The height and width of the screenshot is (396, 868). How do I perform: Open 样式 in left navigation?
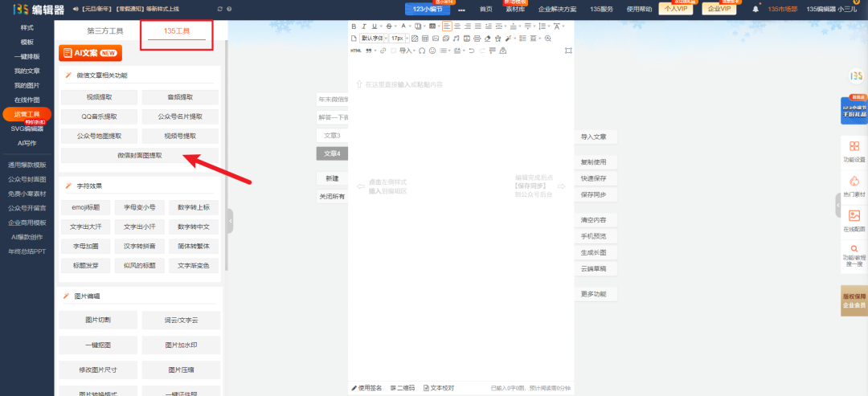point(27,27)
